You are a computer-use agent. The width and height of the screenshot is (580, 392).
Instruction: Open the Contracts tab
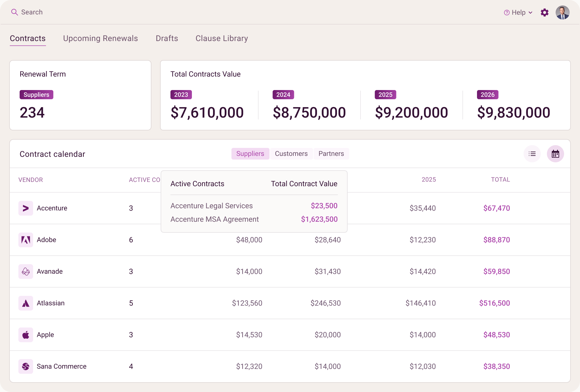coord(28,38)
